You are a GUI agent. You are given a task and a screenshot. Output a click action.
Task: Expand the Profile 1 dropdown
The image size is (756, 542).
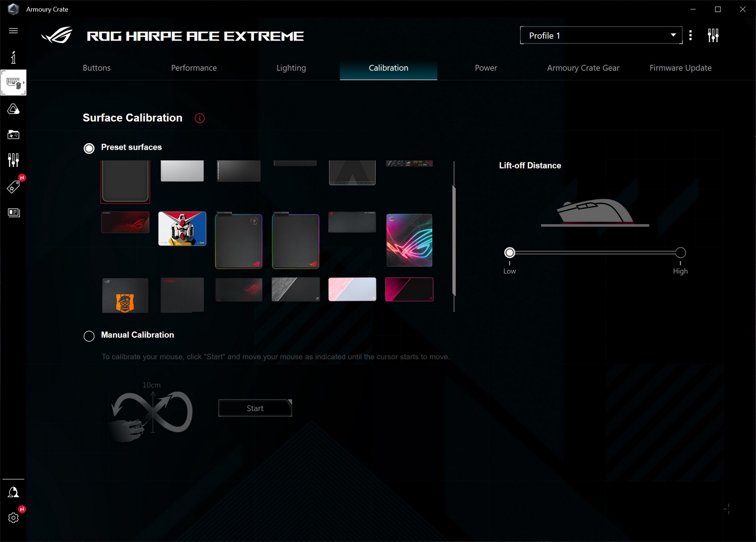tap(601, 35)
